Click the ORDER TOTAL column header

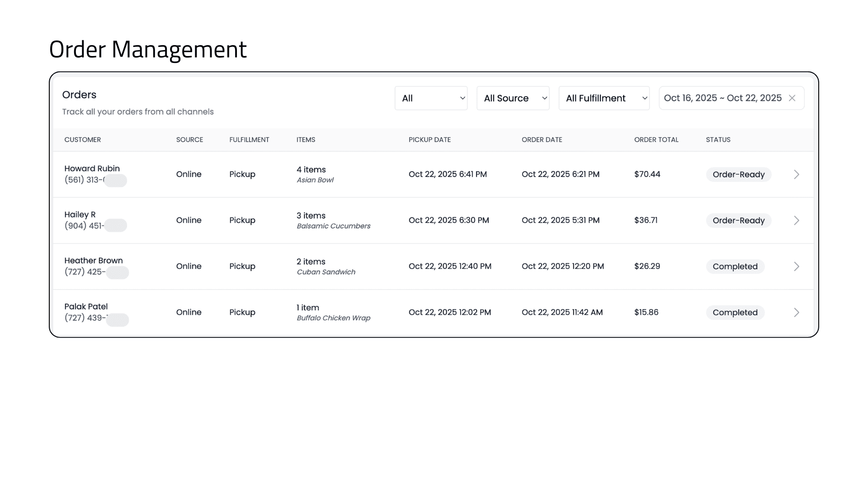tap(656, 140)
